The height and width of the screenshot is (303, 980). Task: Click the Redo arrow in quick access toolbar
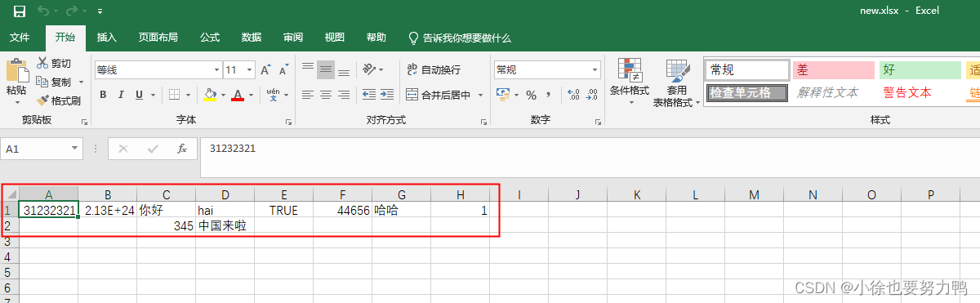[x=71, y=11]
